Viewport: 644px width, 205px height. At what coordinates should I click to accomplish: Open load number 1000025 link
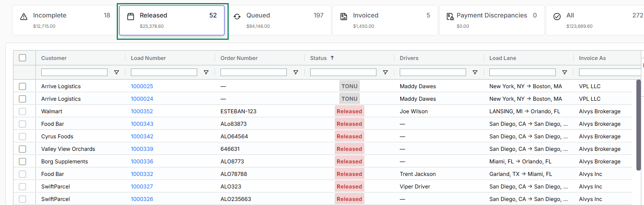tap(142, 86)
